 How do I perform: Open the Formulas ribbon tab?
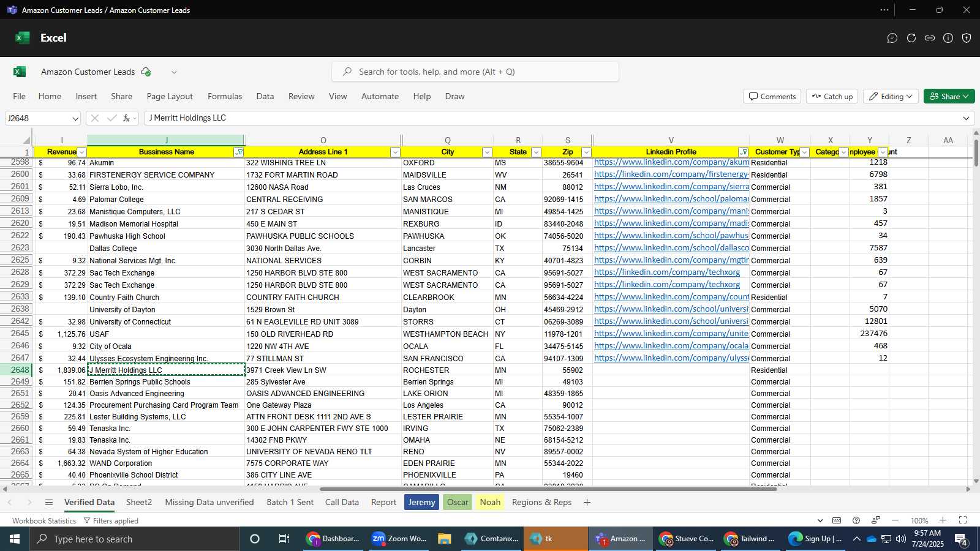pyautogui.click(x=225, y=96)
